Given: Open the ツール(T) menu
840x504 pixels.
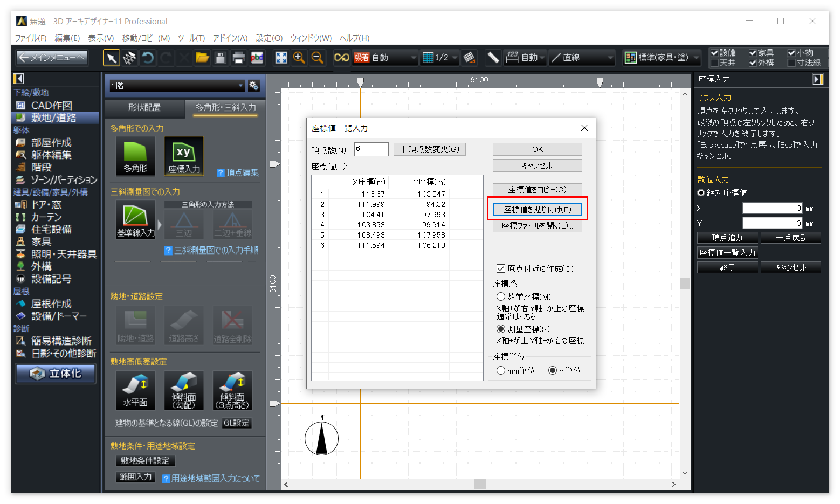Looking at the screenshot, I should coord(191,38).
